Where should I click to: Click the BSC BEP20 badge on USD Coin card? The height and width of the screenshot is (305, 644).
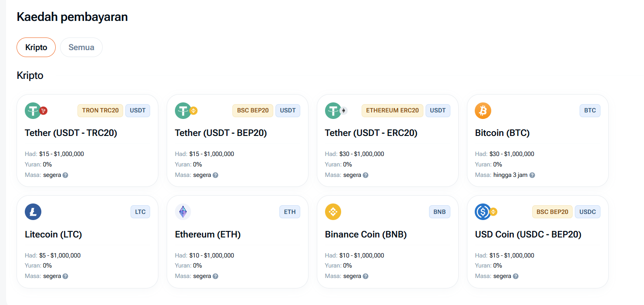click(553, 212)
